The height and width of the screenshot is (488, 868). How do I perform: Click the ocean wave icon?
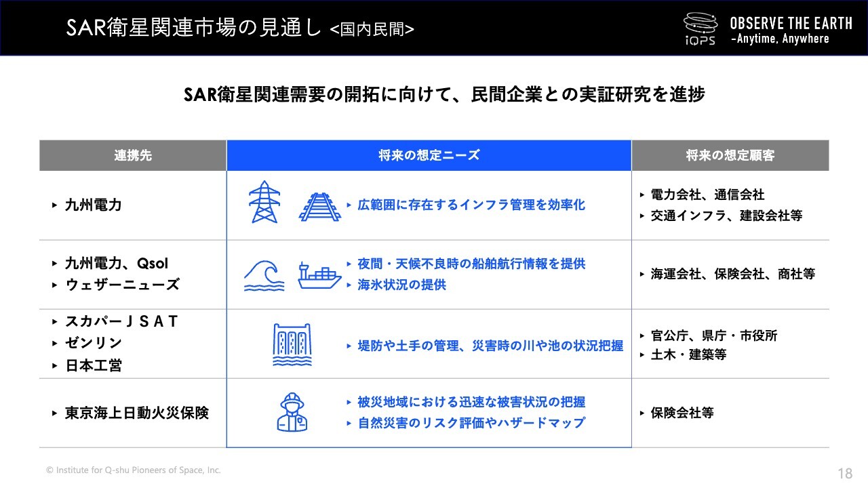(x=264, y=276)
